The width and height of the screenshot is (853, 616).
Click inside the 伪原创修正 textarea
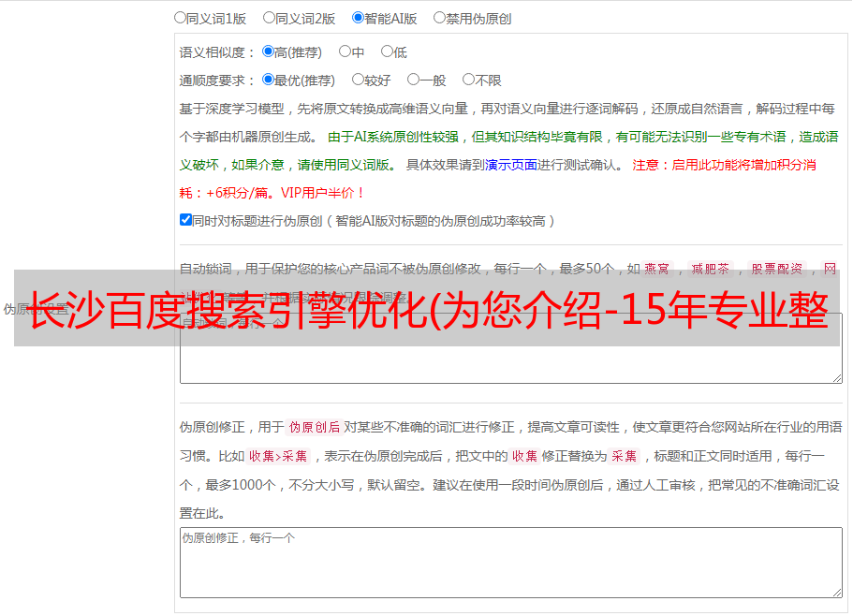tap(511, 563)
